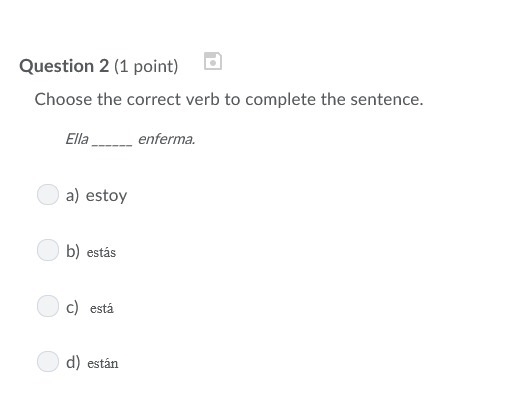Click the "b)" option letter label

(x=73, y=251)
